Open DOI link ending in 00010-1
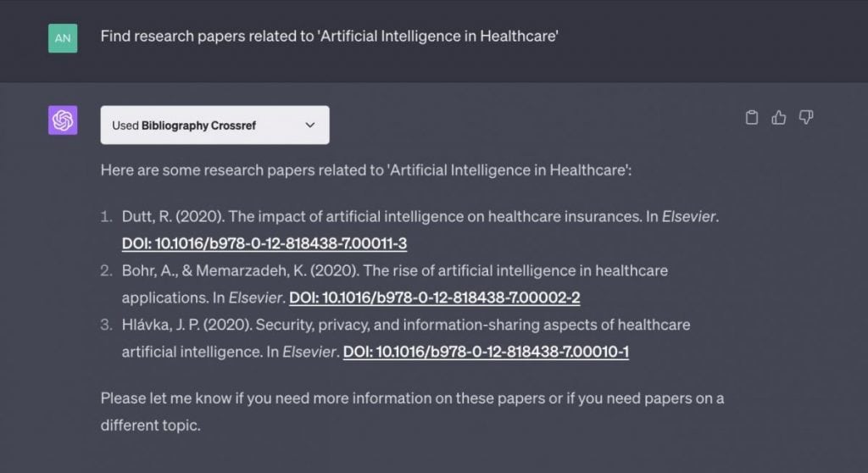 486,352
